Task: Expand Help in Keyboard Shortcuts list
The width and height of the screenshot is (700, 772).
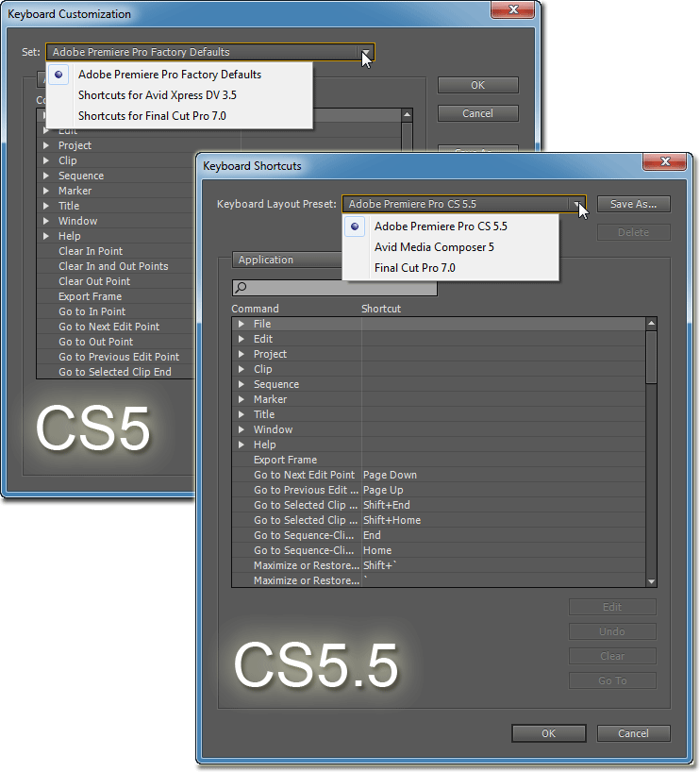Action: click(242, 445)
